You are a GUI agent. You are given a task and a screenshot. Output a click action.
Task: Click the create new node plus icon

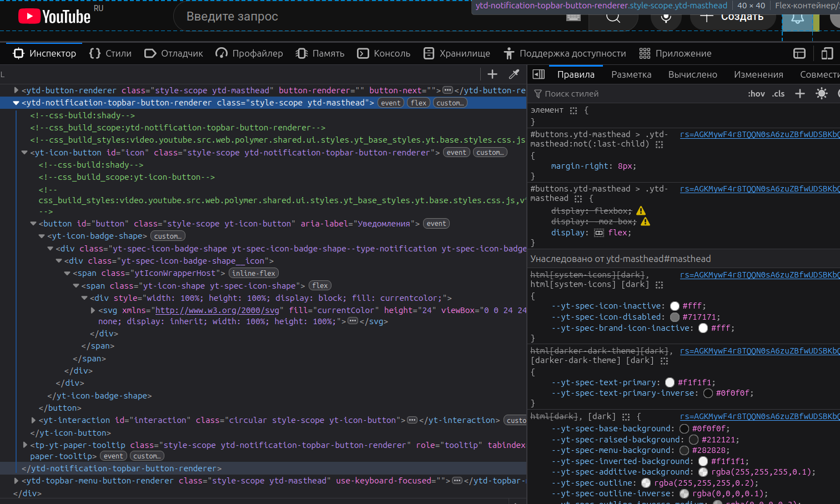(492, 74)
